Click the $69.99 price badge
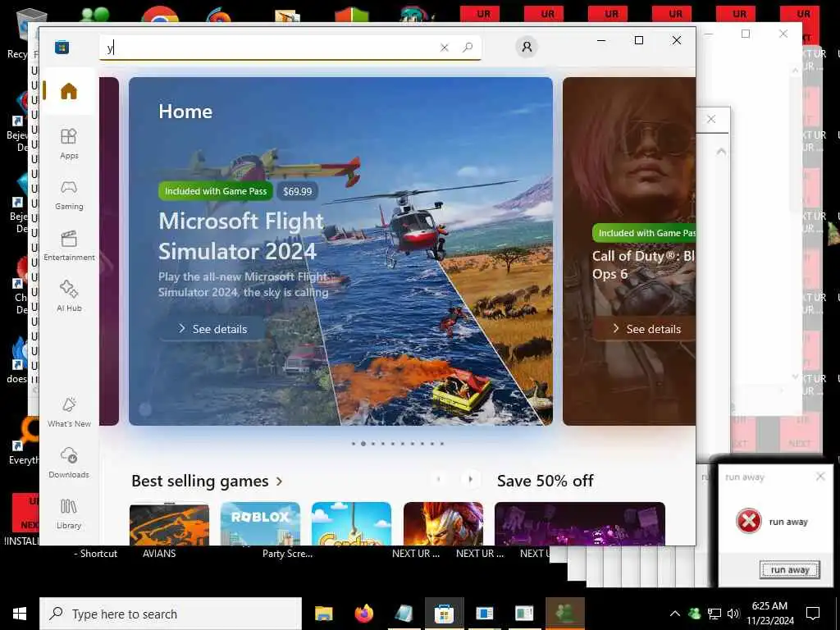840x630 pixels. click(297, 191)
